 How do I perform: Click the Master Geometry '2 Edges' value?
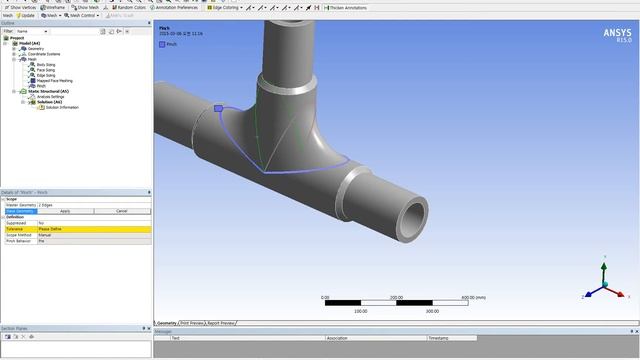[x=94, y=205]
